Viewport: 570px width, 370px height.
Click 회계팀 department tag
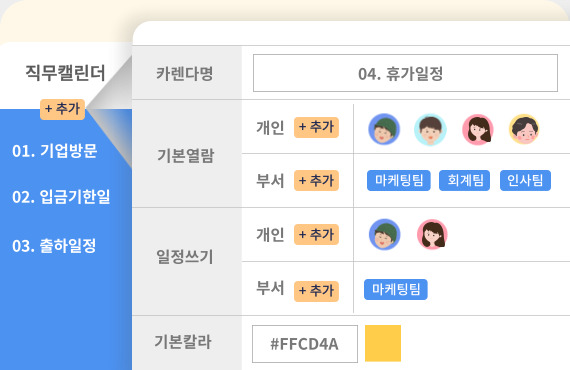[465, 180]
